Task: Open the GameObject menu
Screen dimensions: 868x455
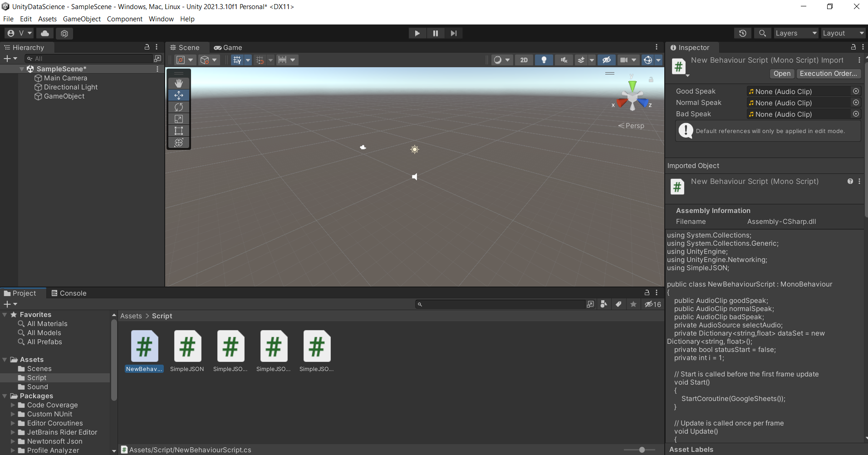Action: (82, 19)
